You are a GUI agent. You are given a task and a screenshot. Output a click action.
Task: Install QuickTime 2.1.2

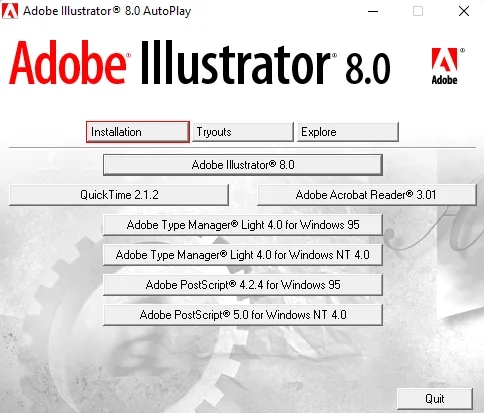[119, 195]
